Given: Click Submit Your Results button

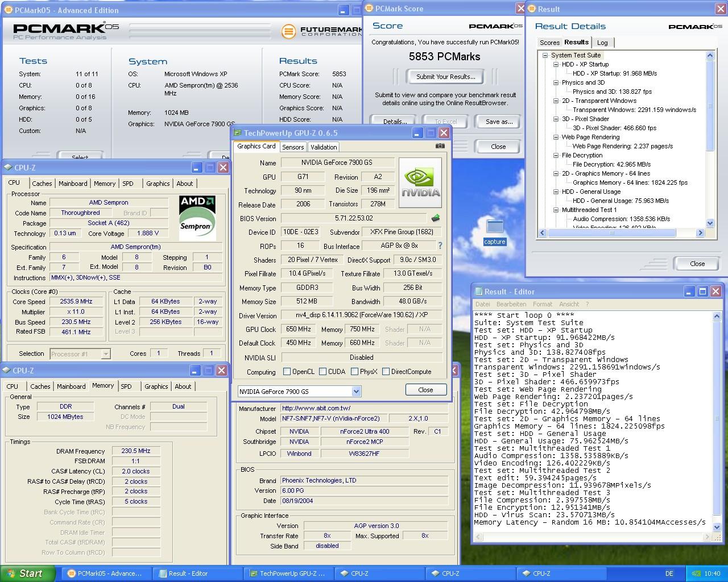Looking at the screenshot, I should tap(445, 77).
